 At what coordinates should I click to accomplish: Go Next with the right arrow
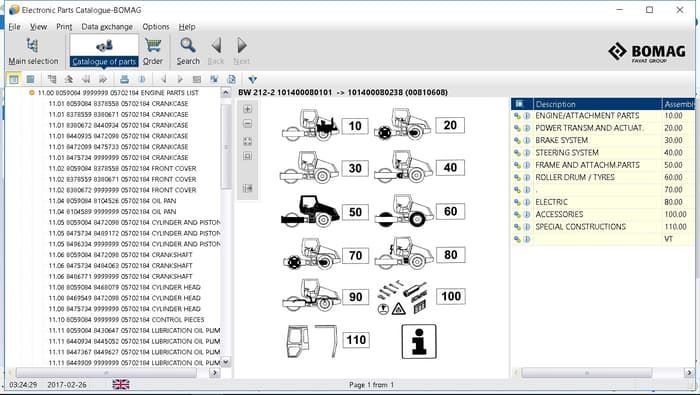tap(242, 52)
